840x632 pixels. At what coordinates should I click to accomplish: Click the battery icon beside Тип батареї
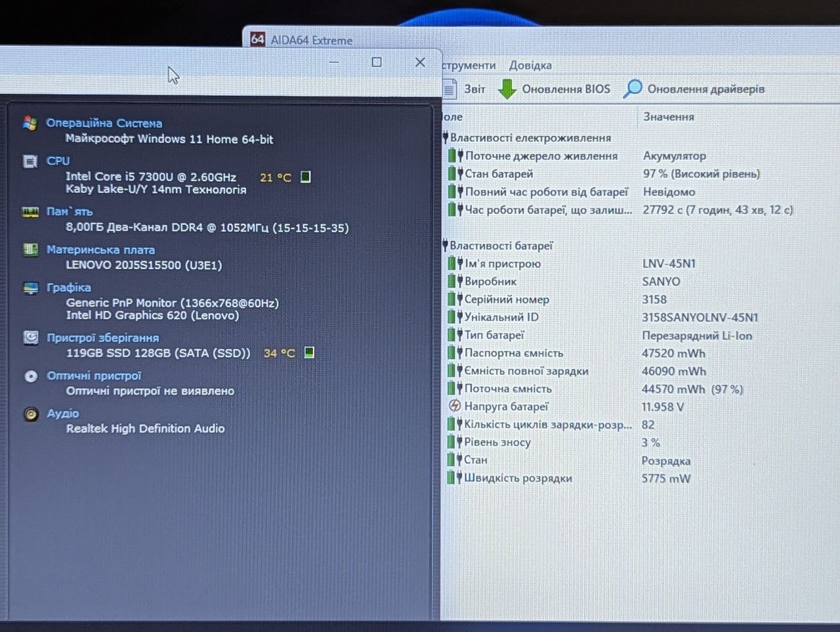pos(455,335)
